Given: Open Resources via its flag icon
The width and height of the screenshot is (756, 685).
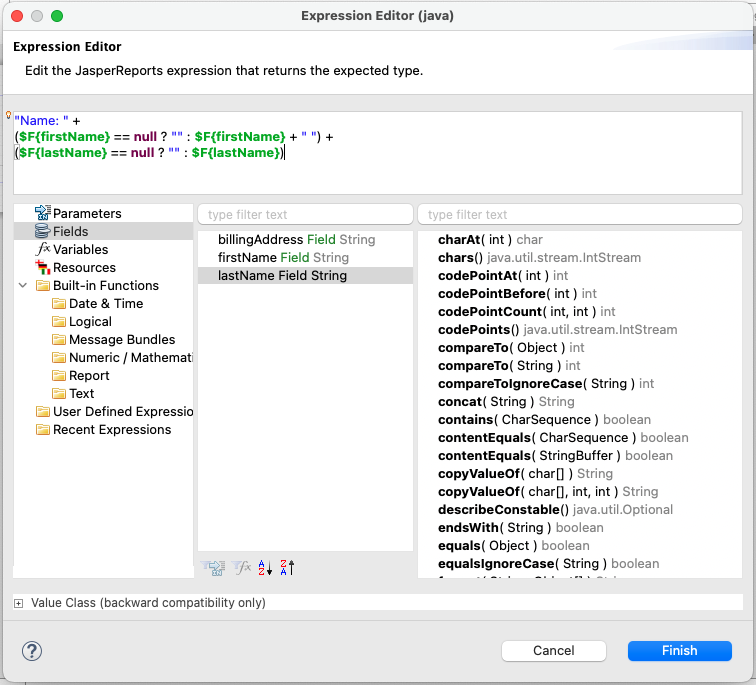Looking at the screenshot, I should click(42, 267).
